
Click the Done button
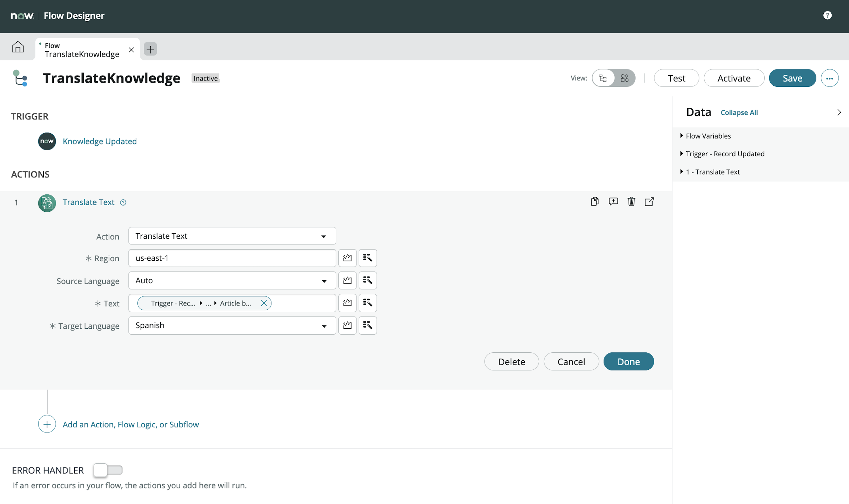(x=628, y=361)
